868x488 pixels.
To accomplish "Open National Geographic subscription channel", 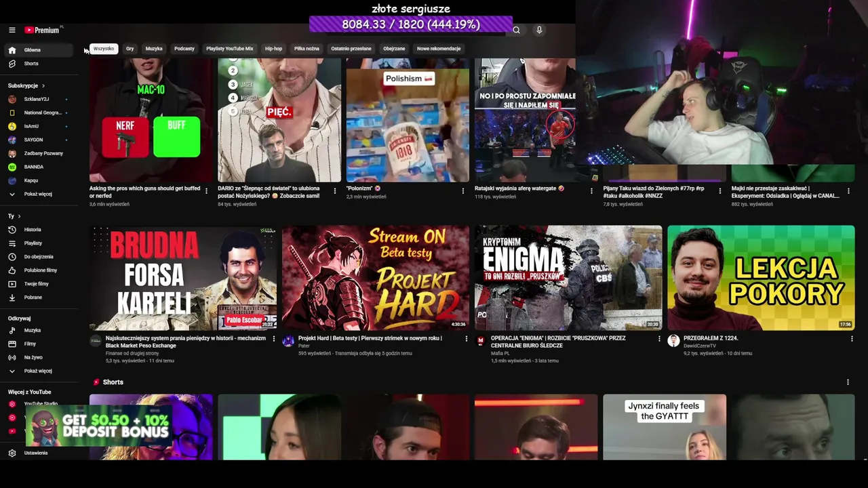I will (x=39, y=113).
